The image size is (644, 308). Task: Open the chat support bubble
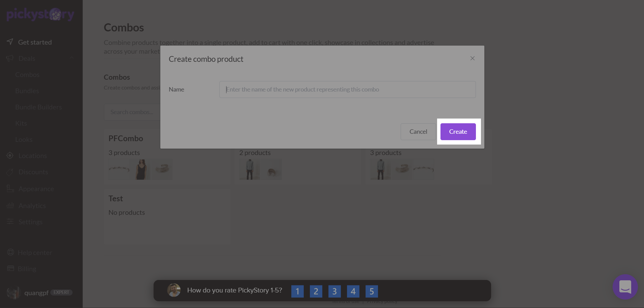625,287
